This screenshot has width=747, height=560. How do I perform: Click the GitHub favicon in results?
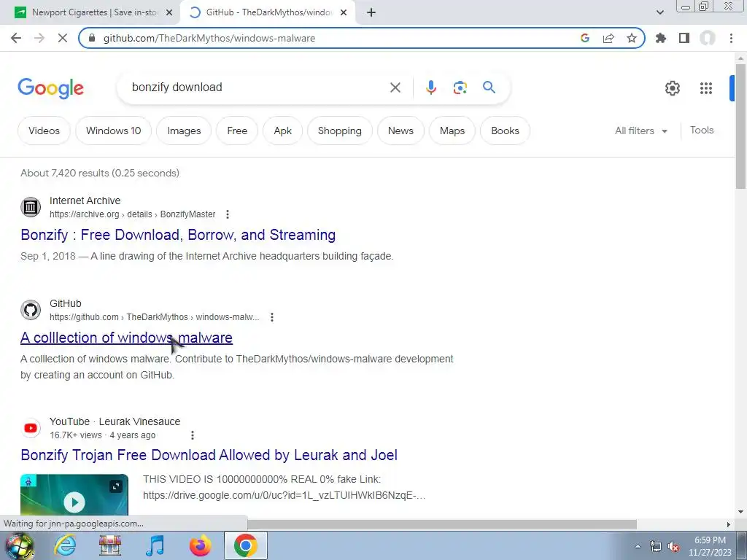31,310
